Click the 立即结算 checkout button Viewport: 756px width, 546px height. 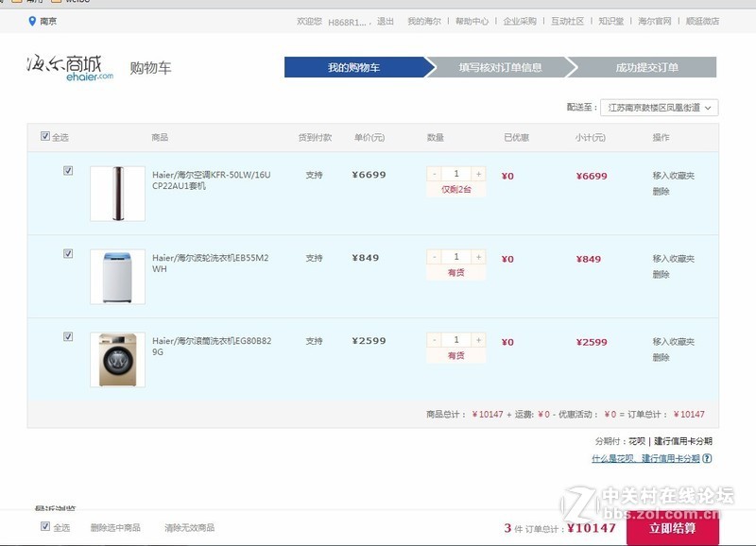(x=673, y=528)
